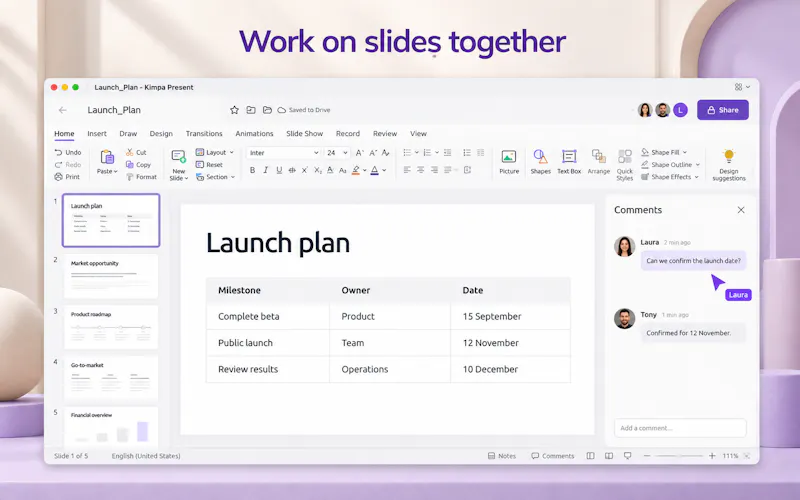
Task: Click the Saved to Drive cloud icon
Action: [x=282, y=110]
